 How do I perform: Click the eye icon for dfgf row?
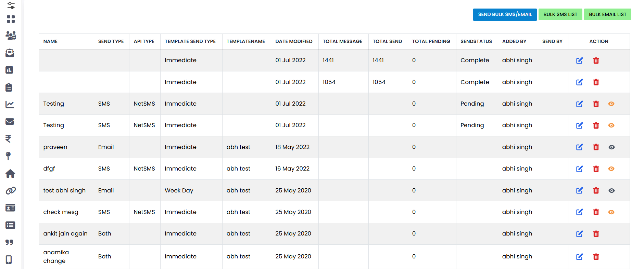tap(611, 169)
